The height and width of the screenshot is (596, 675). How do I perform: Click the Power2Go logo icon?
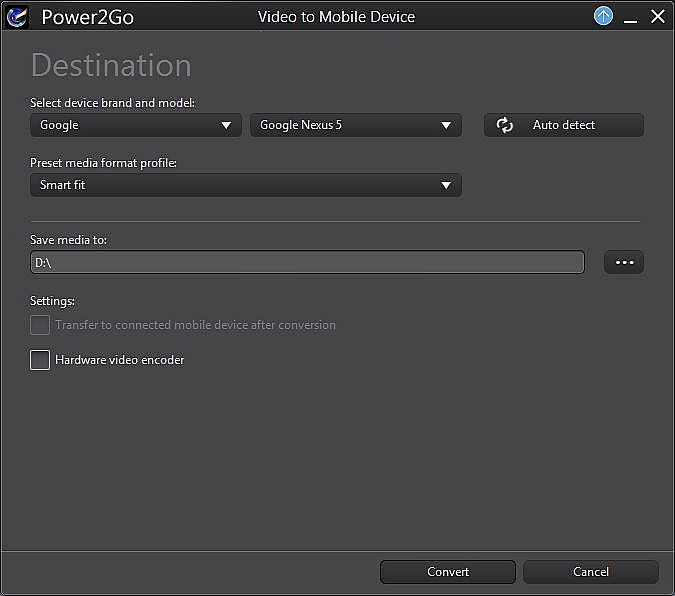coord(17,17)
